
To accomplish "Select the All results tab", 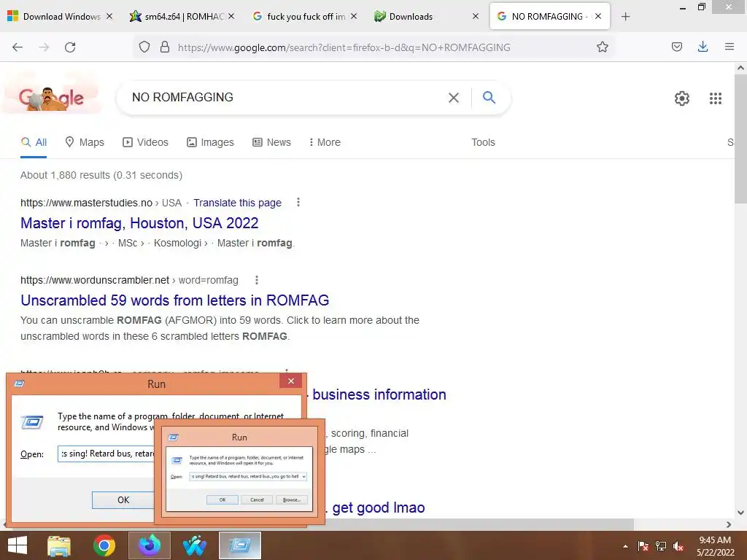I will (x=34, y=142).
